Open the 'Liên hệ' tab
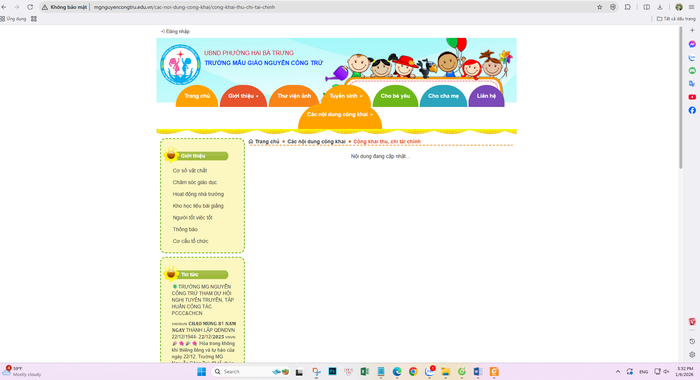 (x=486, y=96)
